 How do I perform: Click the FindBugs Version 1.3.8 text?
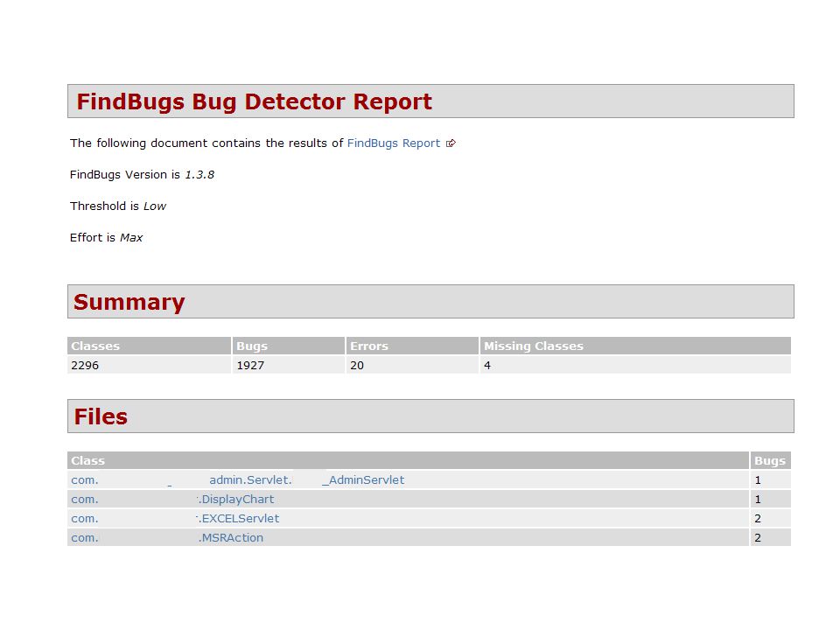pyautogui.click(x=142, y=175)
